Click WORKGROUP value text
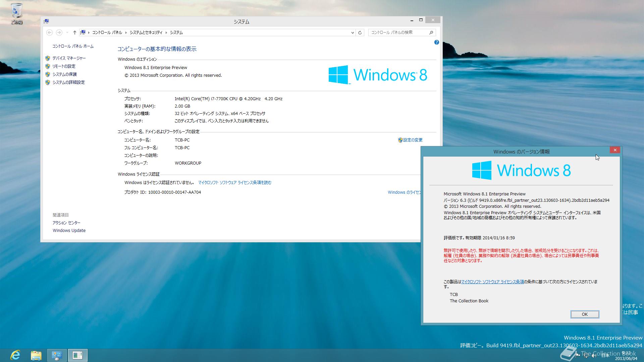 188,163
